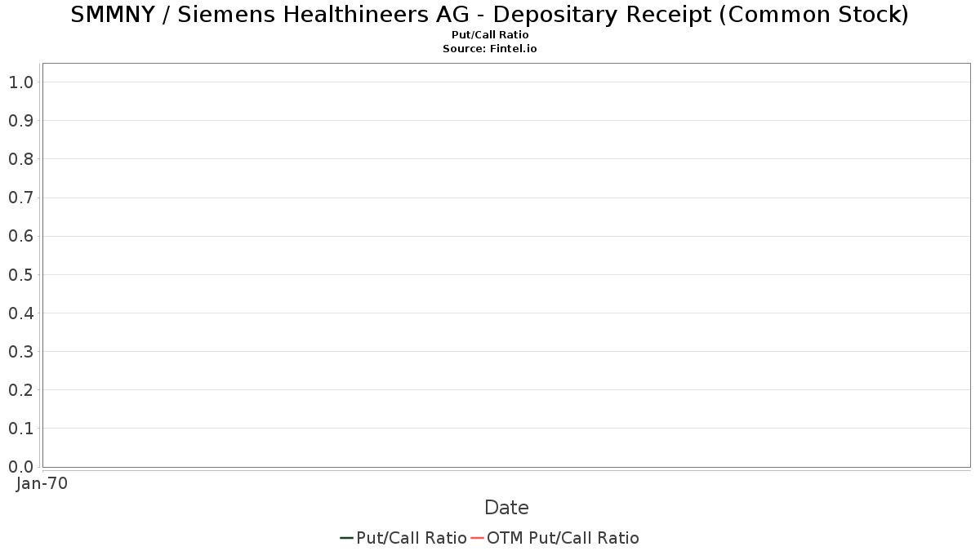Click the OTM Put/Call Ratio legend entry
The image size is (980, 551).
pyautogui.click(x=555, y=538)
